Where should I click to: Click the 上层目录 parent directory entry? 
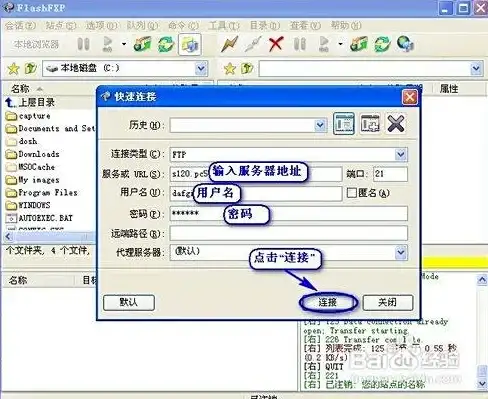pos(30,102)
